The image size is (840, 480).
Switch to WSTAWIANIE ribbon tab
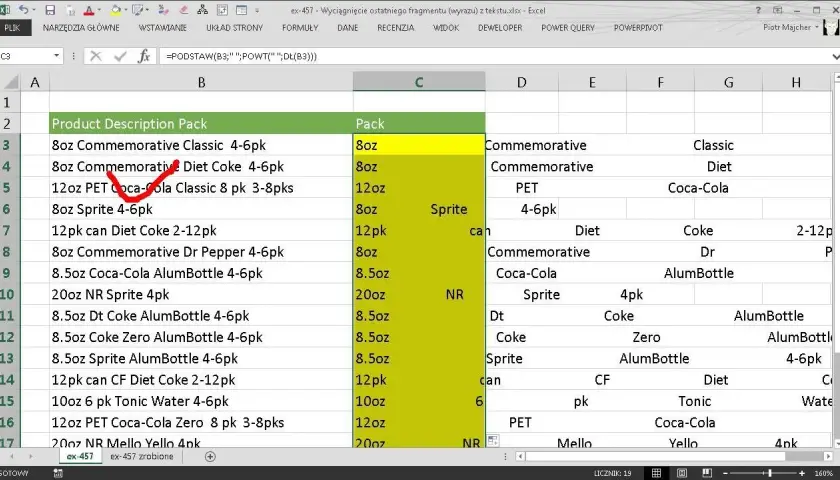[x=162, y=28]
